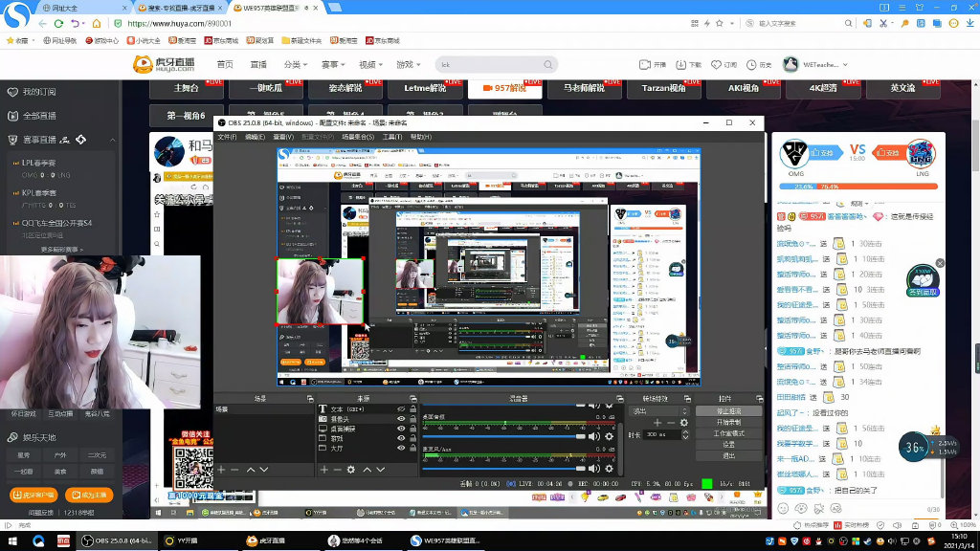Image resolution: width=980 pixels, height=551 pixels.
Task: Hide the 桌面捕获 source with eye icon
Action: coord(402,428)
